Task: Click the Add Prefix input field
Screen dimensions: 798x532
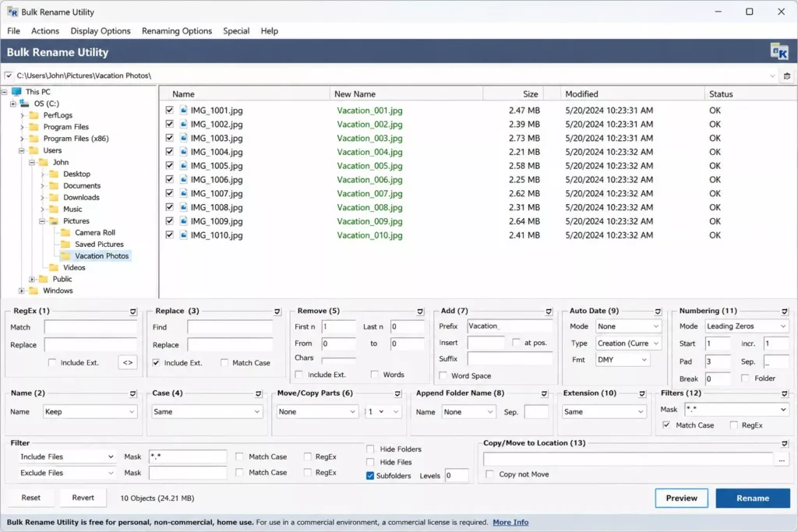Action: tap(510, 326)
